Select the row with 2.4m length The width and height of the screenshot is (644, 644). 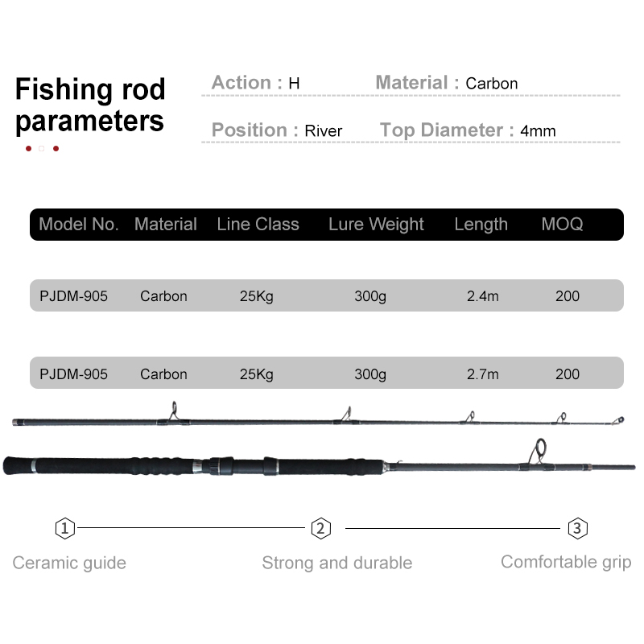coord(327,295)
